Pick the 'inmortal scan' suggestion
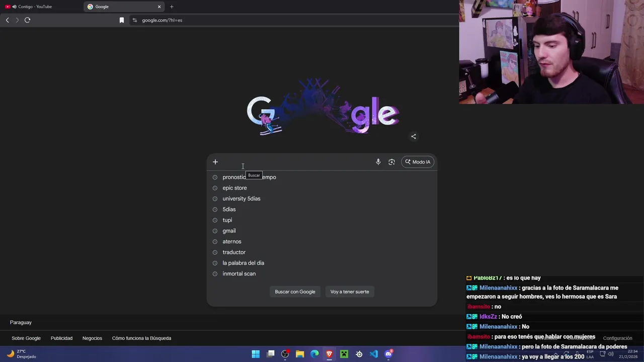Viewport: 644px width, 362px height. pyautogui.click(x=322, y=274)
